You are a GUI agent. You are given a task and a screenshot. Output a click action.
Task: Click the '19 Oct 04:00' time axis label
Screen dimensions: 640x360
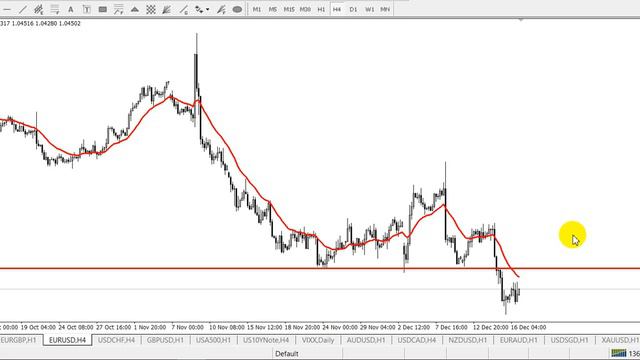(x=38, y=327)
